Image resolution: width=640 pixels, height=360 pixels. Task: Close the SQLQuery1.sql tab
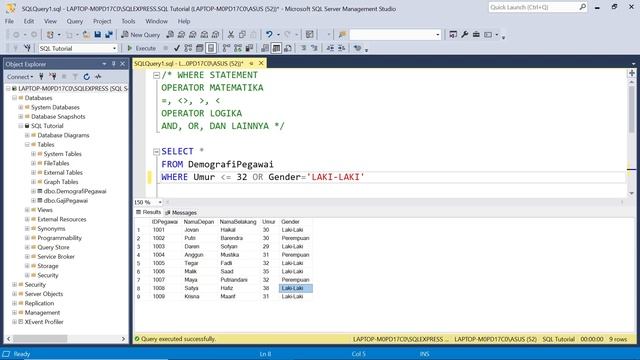click(x=261, y=63)
